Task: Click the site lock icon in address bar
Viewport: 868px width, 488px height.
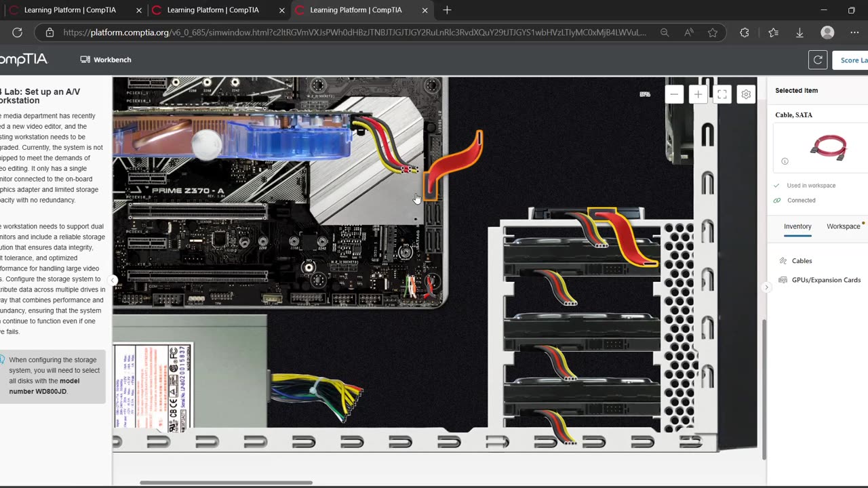Action: (x=50, y=33)
